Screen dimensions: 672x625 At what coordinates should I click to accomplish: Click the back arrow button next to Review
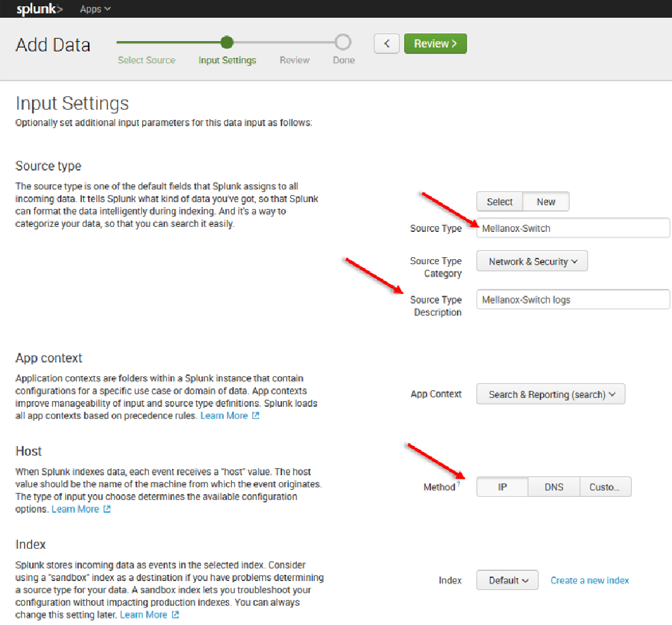(x=386, y=43)
